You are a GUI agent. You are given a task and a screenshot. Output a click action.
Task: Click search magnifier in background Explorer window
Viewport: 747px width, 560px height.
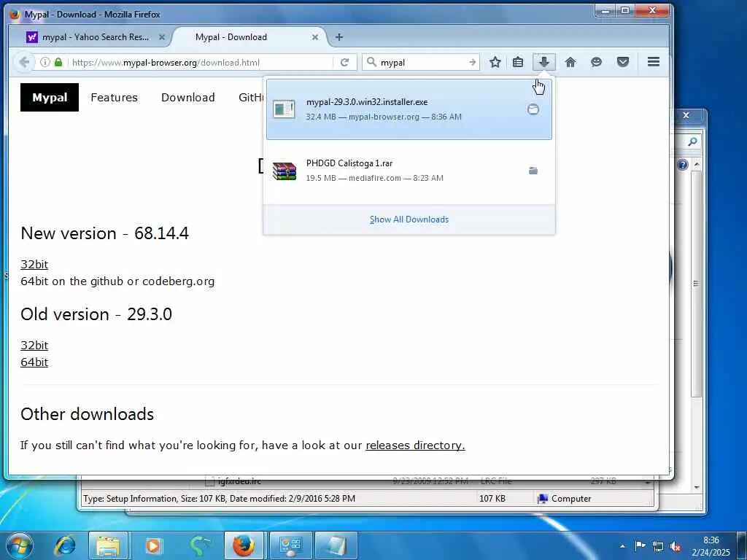coord(692,141)
